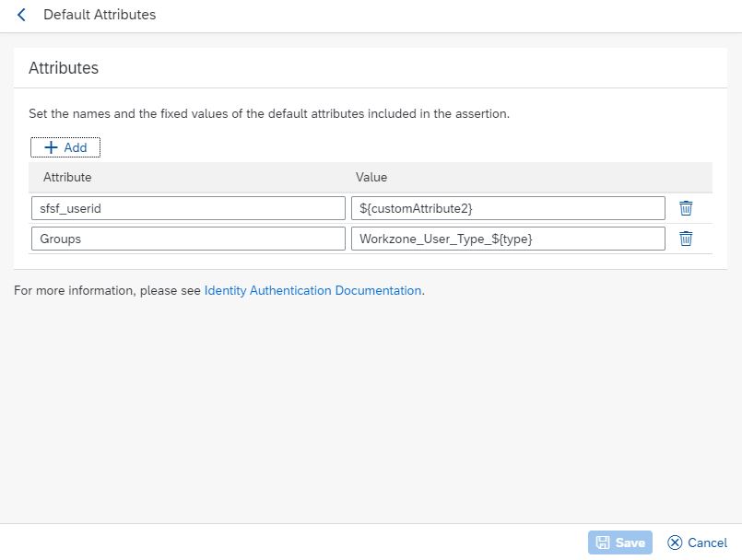Viewport: 742px width, 560px height.
Task: Save the default attributes
Action: click(620, 542)
